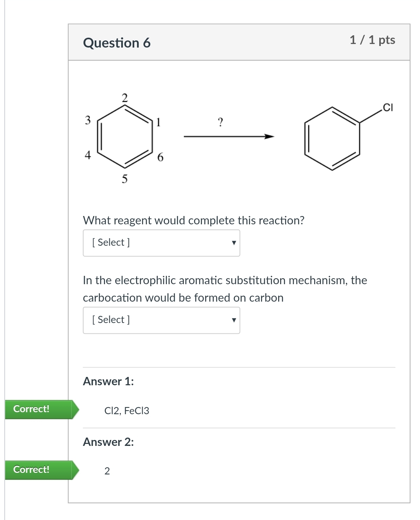Screen dimensions: 420x520
Task: Click the Question 6 heading
Action: pos(117,43)
